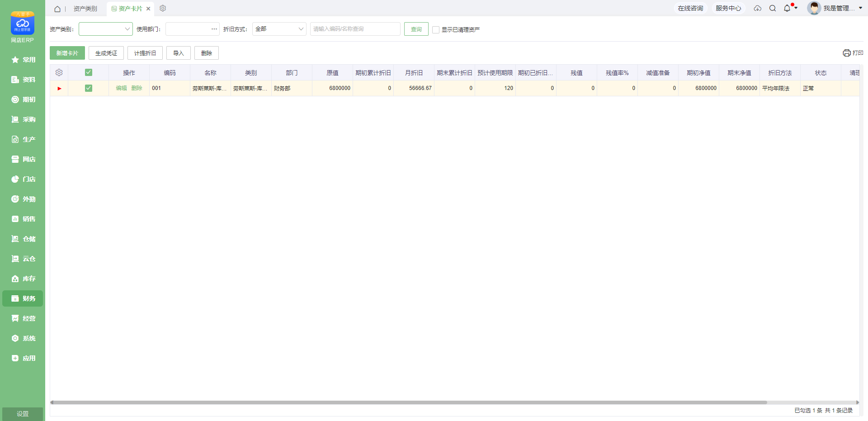Open 库存 inventory module
Screen dimensions: 868x421
[23, 279]
